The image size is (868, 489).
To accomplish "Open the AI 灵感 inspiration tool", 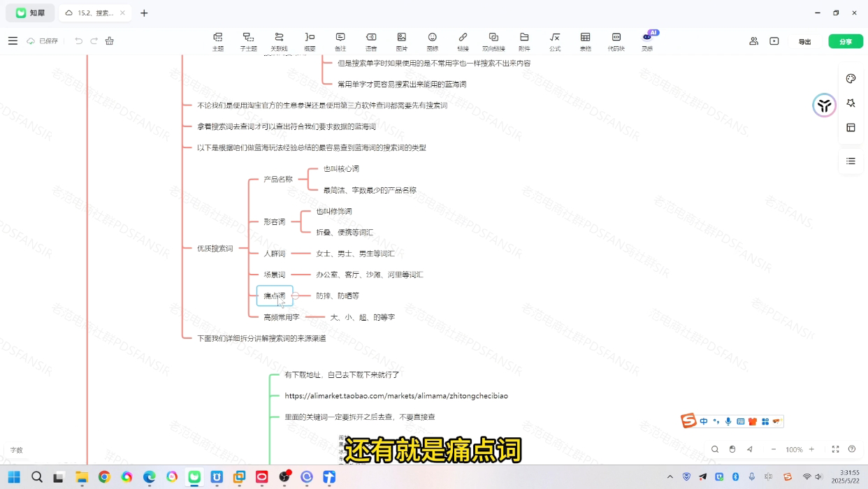I will point(647,41).
